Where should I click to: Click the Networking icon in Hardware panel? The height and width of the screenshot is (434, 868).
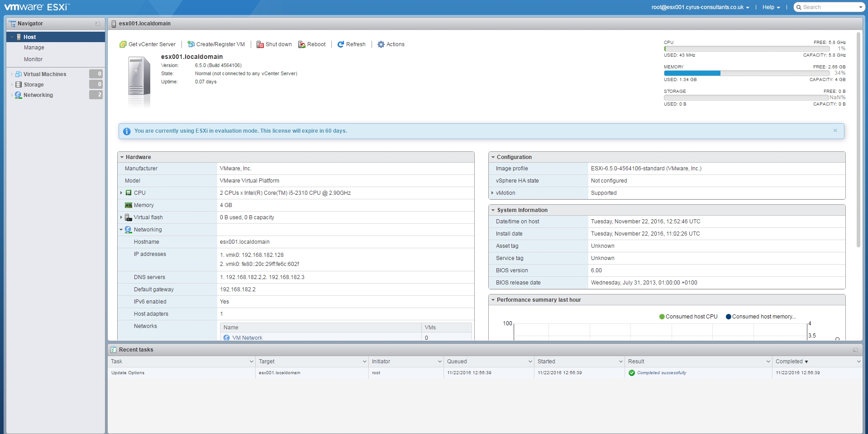[x=129, y=230]
